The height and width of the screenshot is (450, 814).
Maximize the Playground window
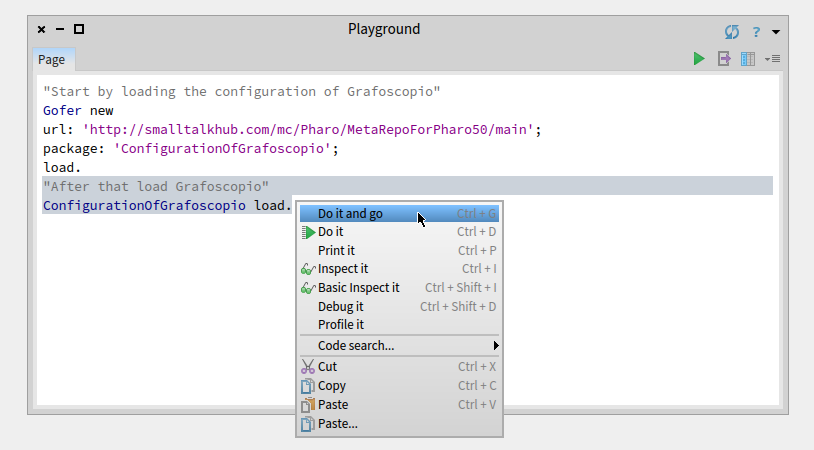pyautogui.click(x=79, y=29)
